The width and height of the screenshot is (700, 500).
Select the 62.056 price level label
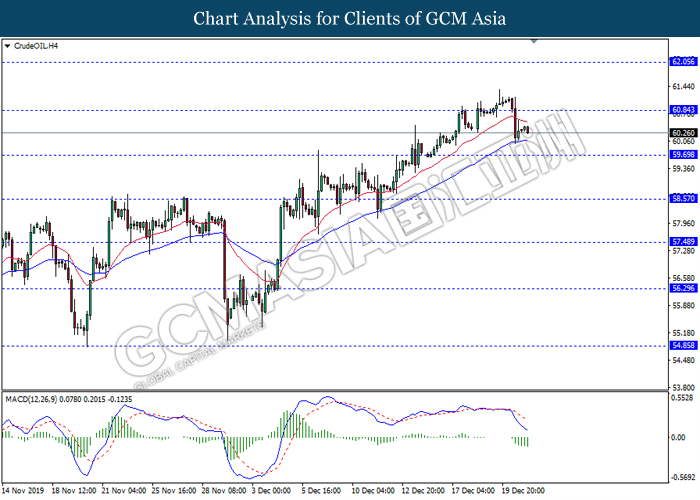click(683, 62)
